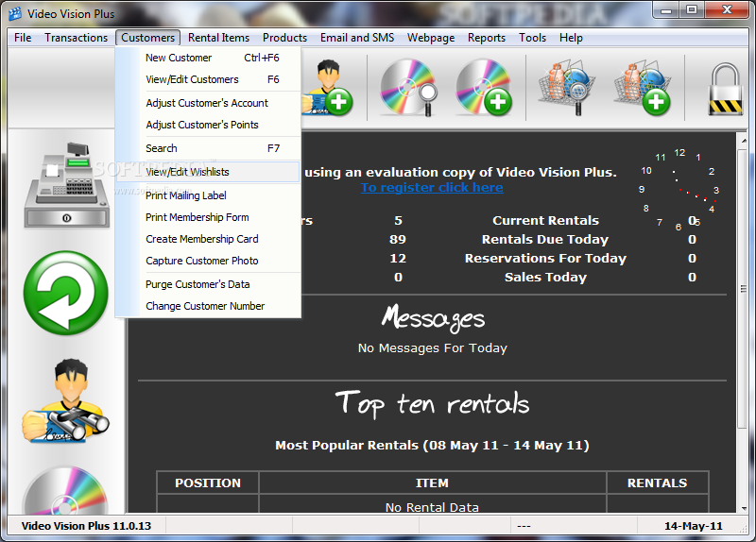
Task: Click 'Reservations For Today' text
Action: (545, 258)
